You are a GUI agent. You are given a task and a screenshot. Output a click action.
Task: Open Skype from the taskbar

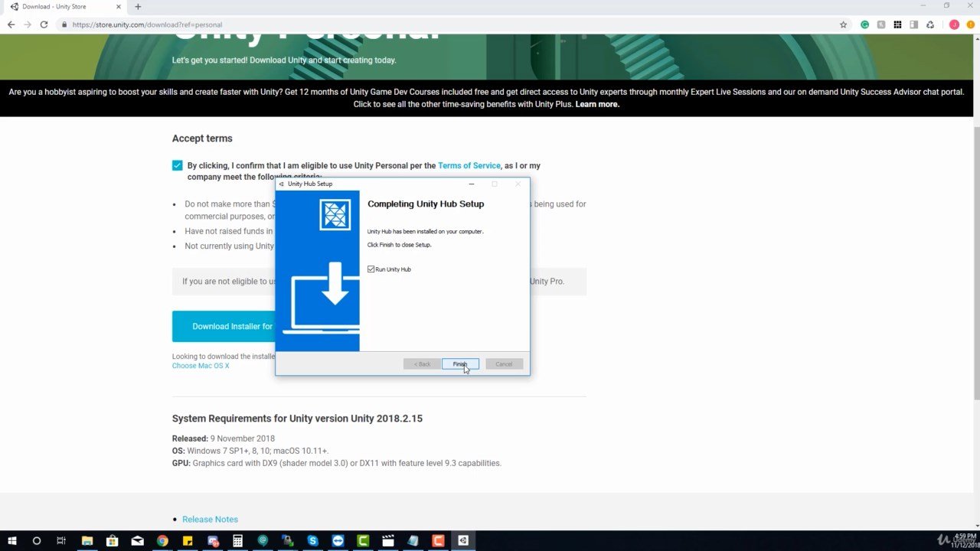click(312, 540)
